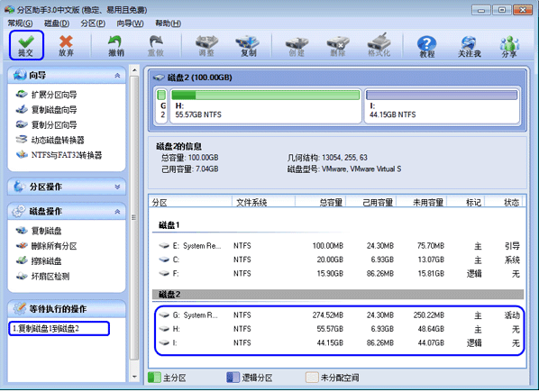Image resolution: width=539 pixels, height=392 pixels.
Task: Select the I: 44.15GB partition bar
Action: point(442,105)
